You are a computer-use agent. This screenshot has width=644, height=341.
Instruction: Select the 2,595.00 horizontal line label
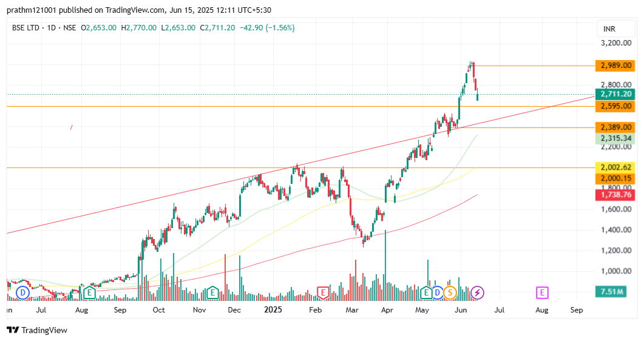click(615, 106)
